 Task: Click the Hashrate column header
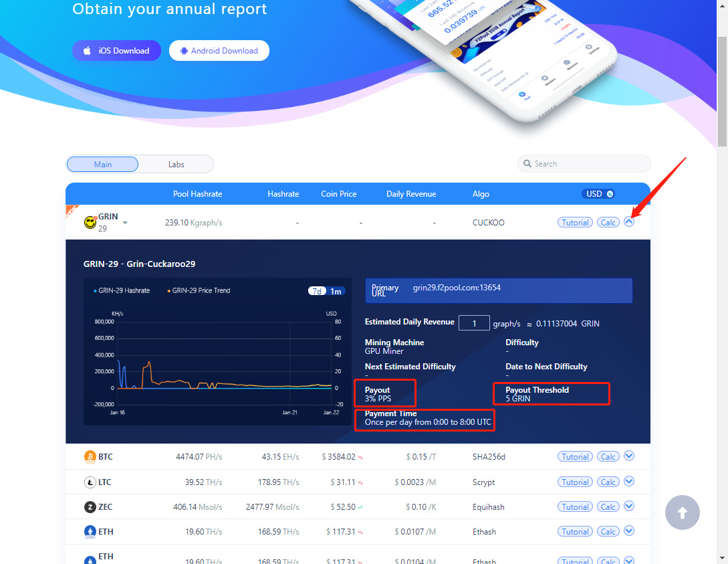tap(283, 194)
